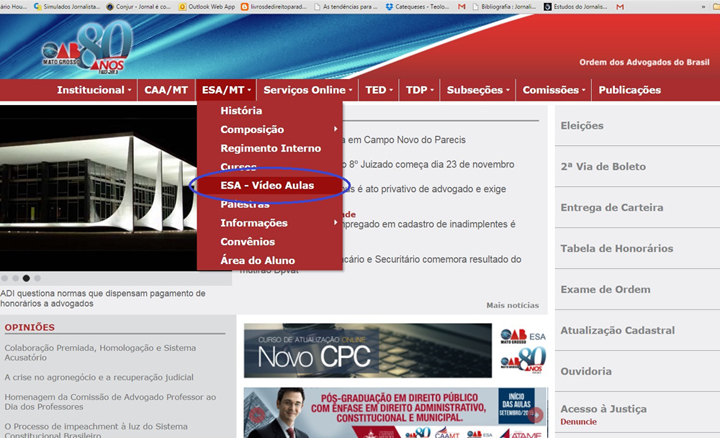Open Catequeses Dropbox bookmark

coord(417,6)
